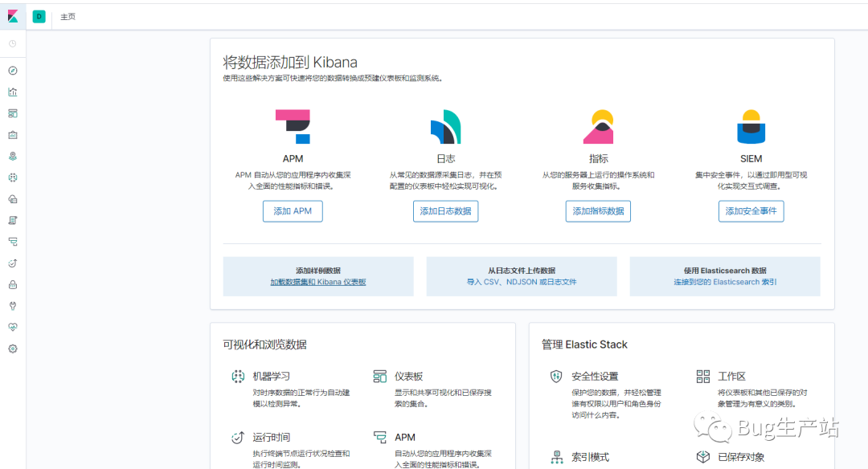
Task: Click the Kibana logo in top-left corner
Action: [13, 17]
